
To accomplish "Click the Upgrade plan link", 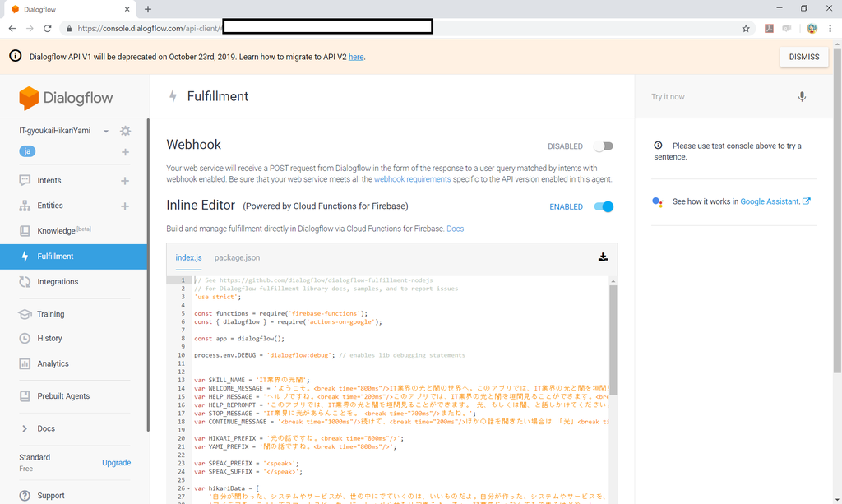I will pyautogui.click(x=117, y=463).
